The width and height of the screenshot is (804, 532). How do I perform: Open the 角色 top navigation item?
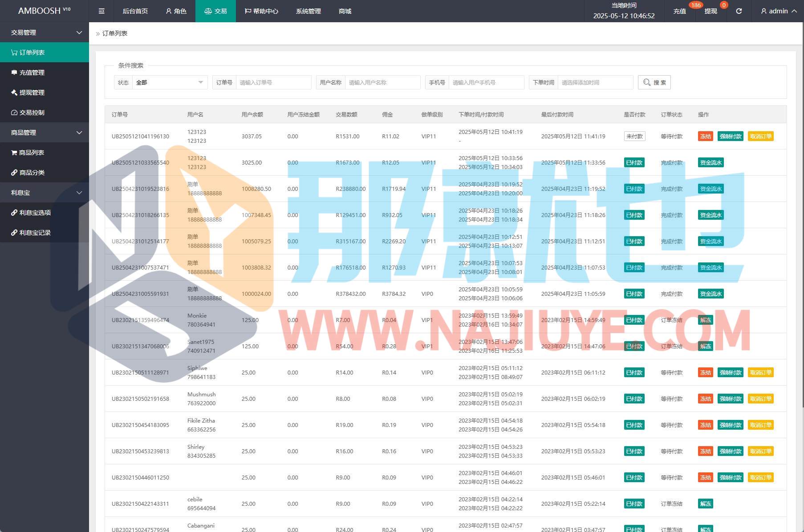tap(176, 11)
